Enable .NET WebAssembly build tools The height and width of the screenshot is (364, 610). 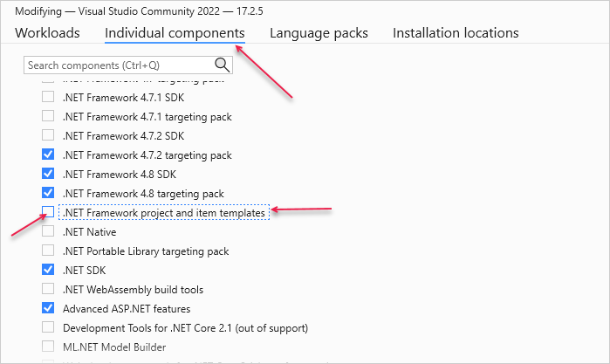click(48, 289)
